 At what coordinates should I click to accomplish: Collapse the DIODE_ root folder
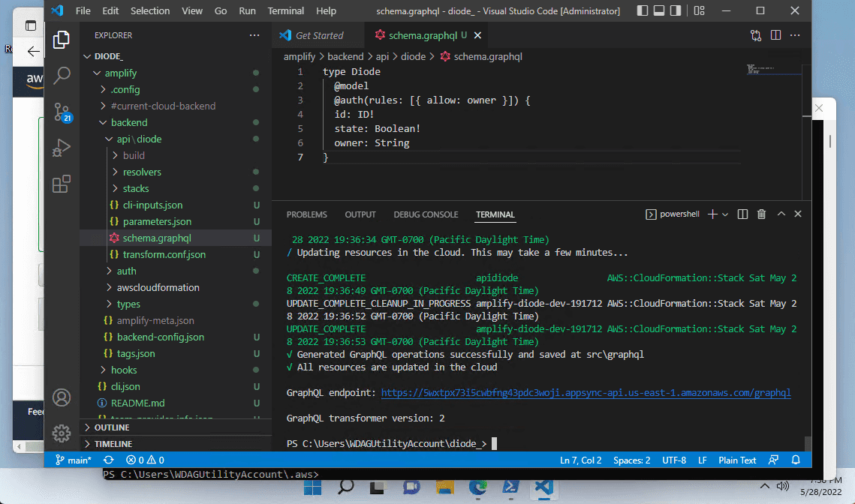click(x=176, y=56)
